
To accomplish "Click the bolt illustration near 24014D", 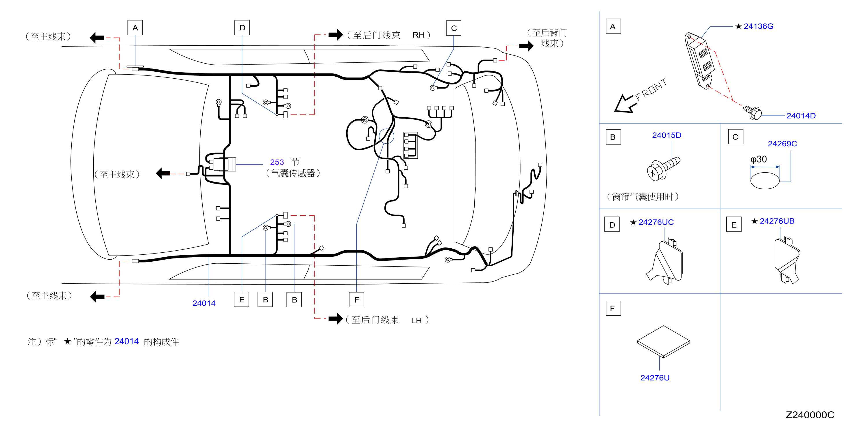I will (752, 112).
